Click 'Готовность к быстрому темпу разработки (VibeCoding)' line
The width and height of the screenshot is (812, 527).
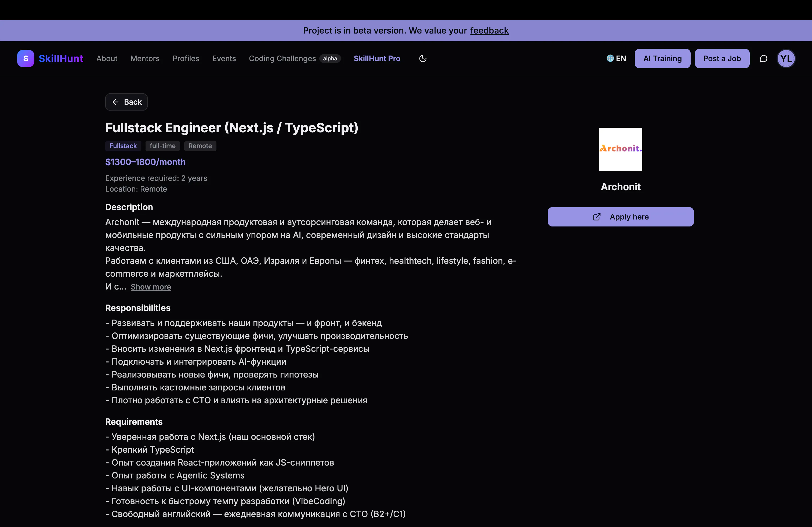pos(225,501)
